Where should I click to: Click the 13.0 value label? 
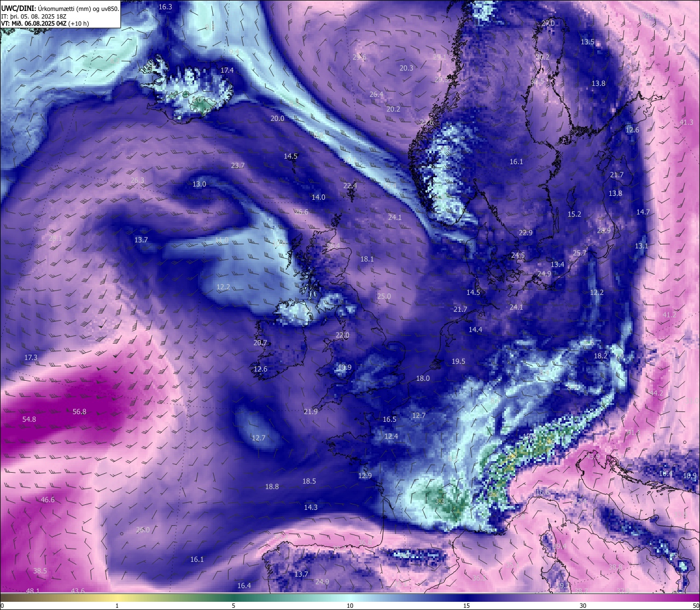coord(199,184)
